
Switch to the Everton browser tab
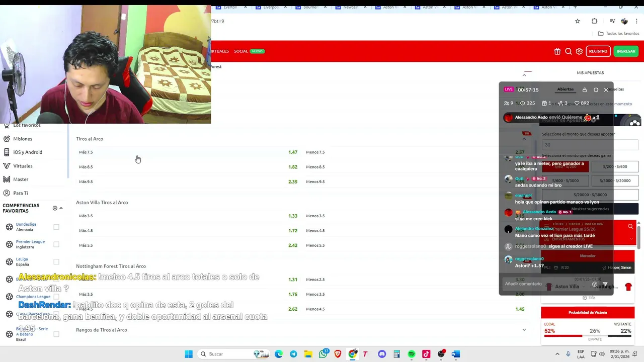[x=230, y=7]
